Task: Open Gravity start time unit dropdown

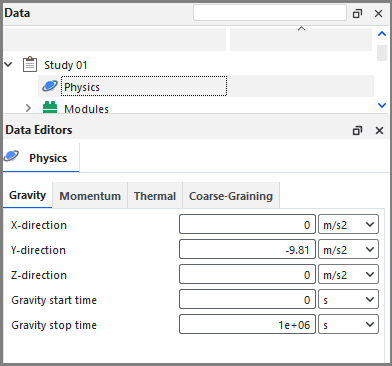Action: point(348,299)
